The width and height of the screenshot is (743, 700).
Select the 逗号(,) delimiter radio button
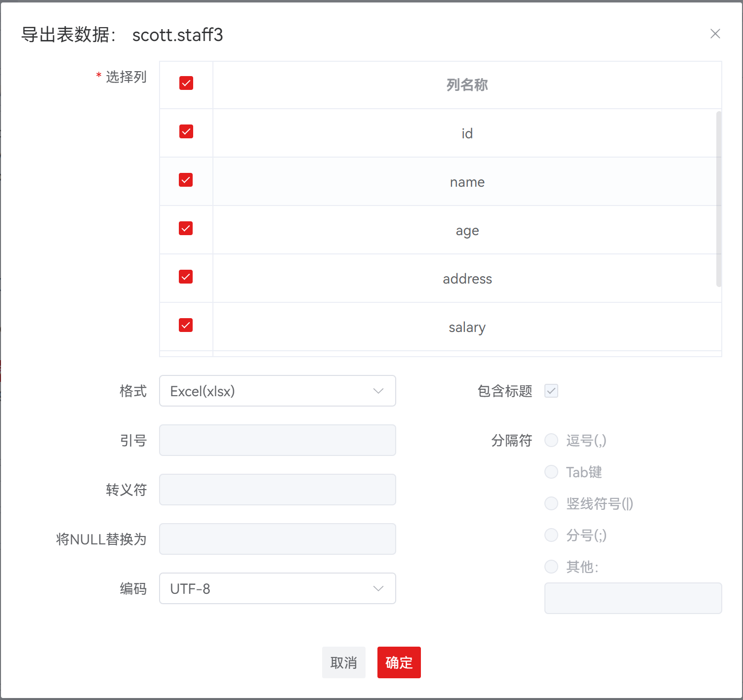pyautogui.click(x=551, y=440)
